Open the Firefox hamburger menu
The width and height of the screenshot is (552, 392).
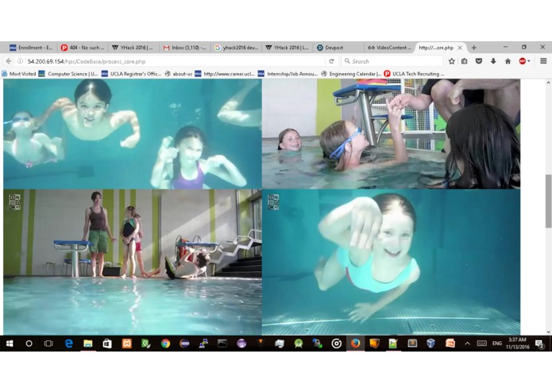543,61
